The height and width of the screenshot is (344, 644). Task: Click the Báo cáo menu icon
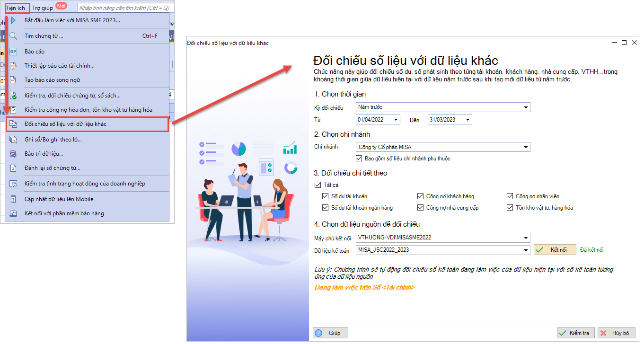(x=13, y=51)
